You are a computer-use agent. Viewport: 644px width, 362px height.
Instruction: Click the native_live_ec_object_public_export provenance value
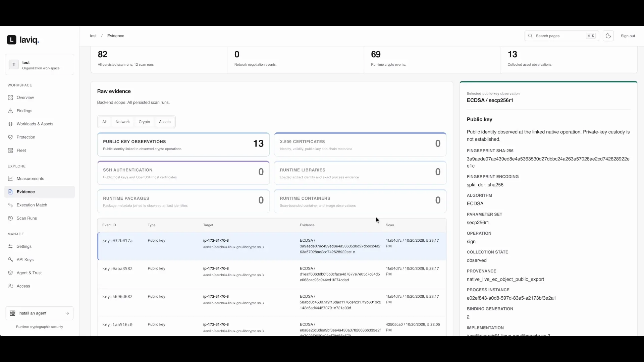pos(505,279)
